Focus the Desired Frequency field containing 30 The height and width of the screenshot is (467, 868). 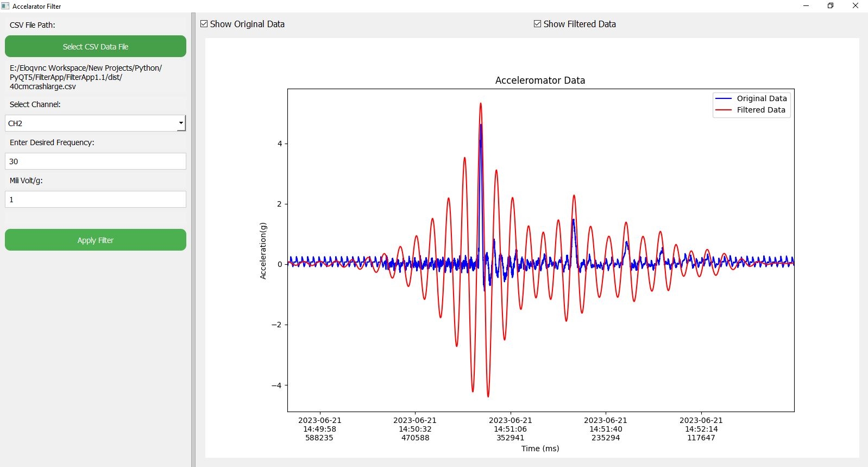96,161
